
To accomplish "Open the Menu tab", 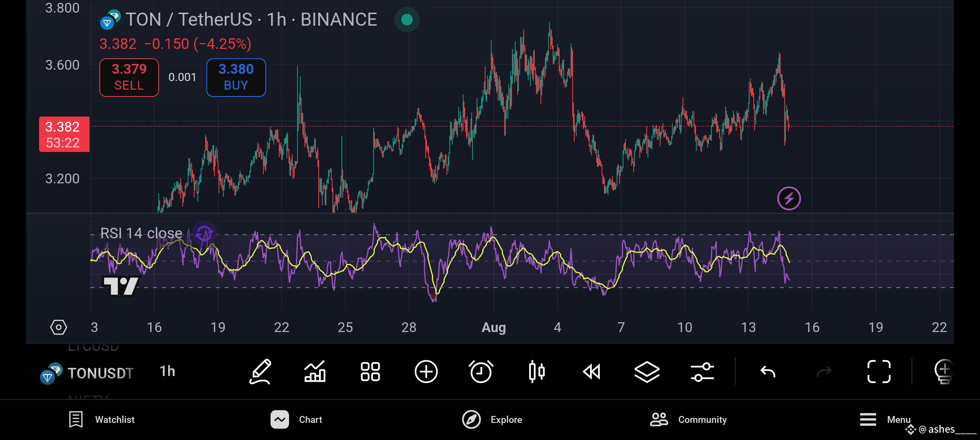I will click(885, 420).
